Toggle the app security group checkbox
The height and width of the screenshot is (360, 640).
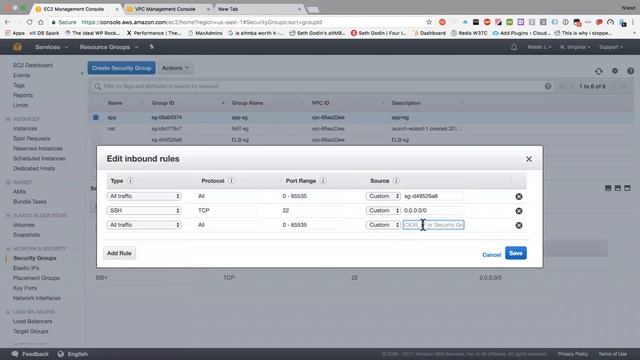click(x=96, y=117)
